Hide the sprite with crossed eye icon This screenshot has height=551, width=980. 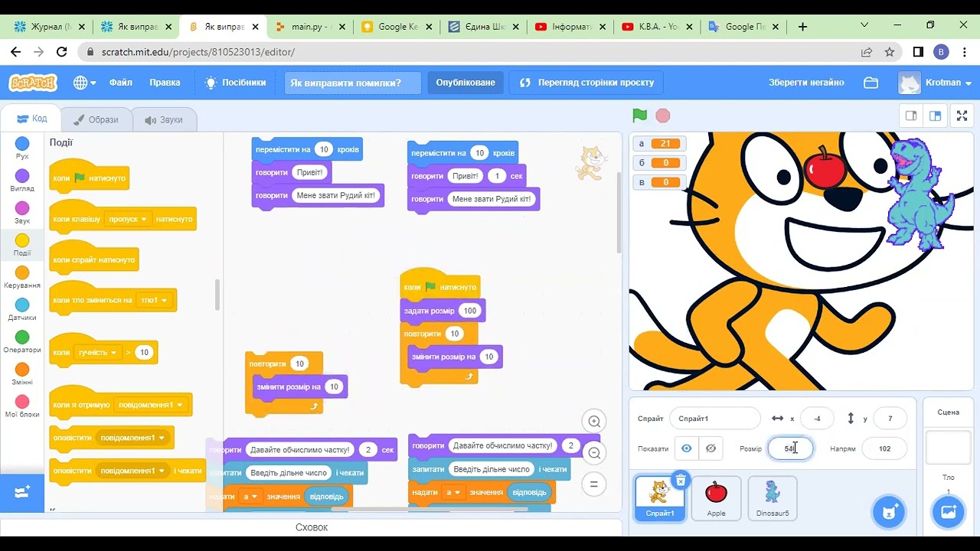point(710,448)
